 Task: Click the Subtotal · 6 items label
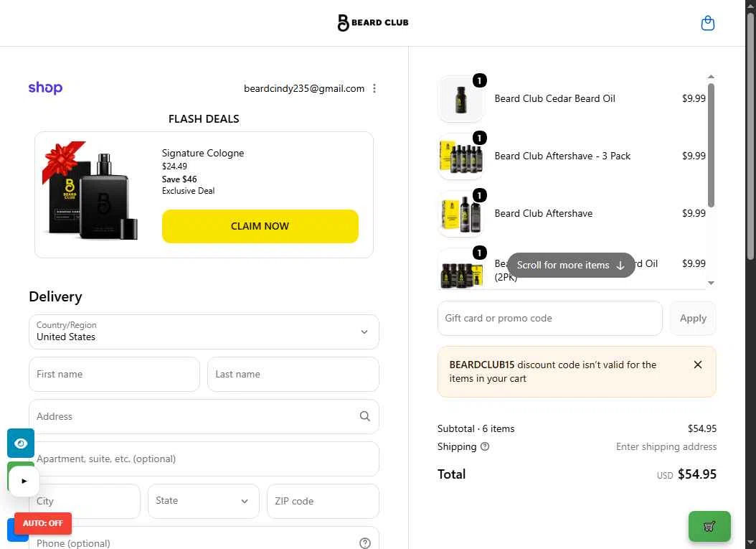pos(476,428)
